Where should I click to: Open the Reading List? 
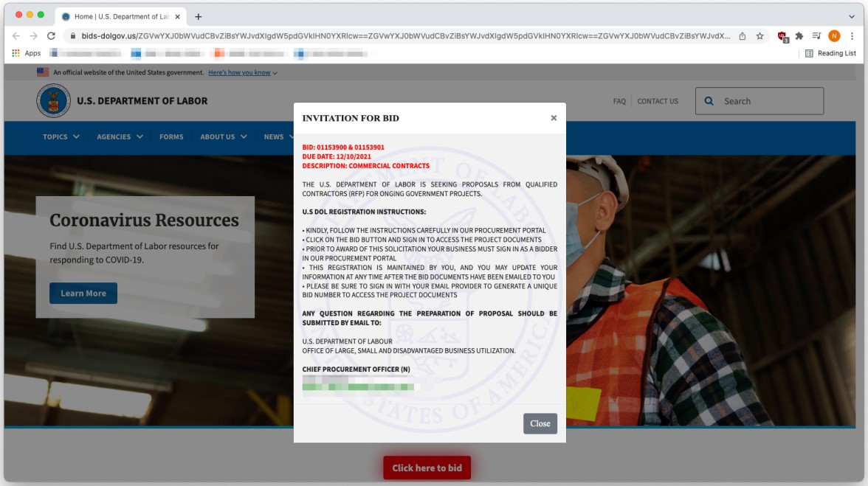[x=830, y=53]
